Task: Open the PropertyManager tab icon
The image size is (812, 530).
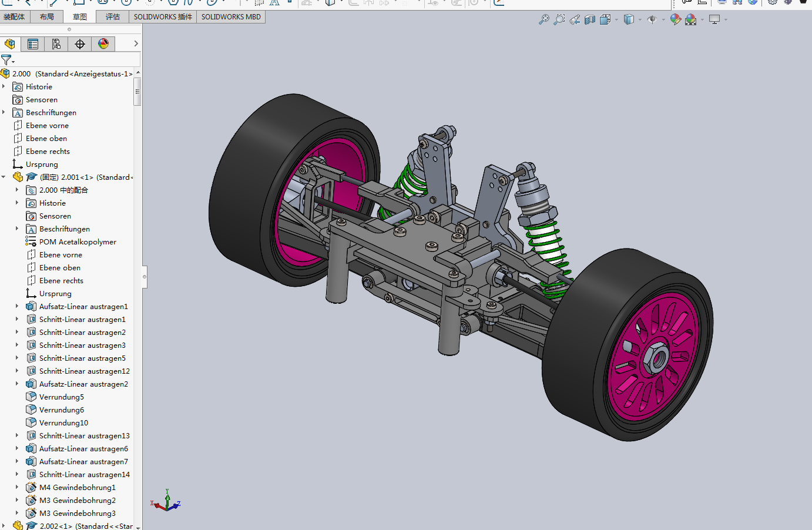Action: coord(33,44)
